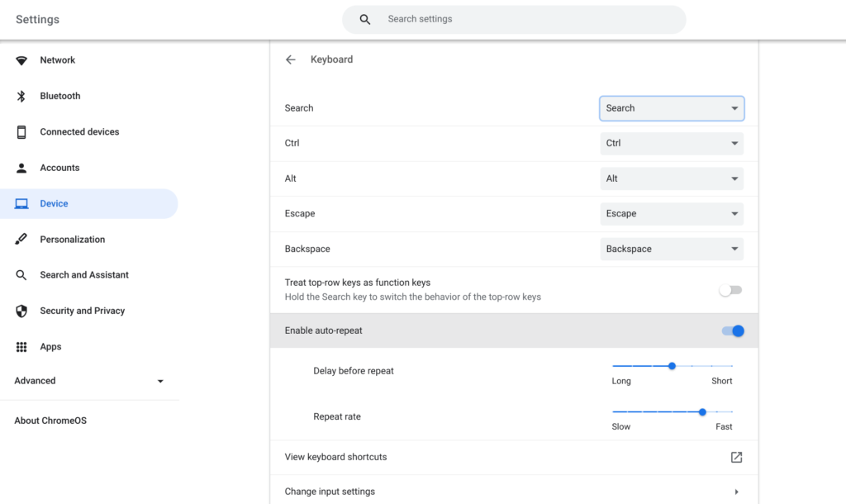Select the Network sidebar icon
The width and height of the screenshot is (846, 504).
coord(22,59)
